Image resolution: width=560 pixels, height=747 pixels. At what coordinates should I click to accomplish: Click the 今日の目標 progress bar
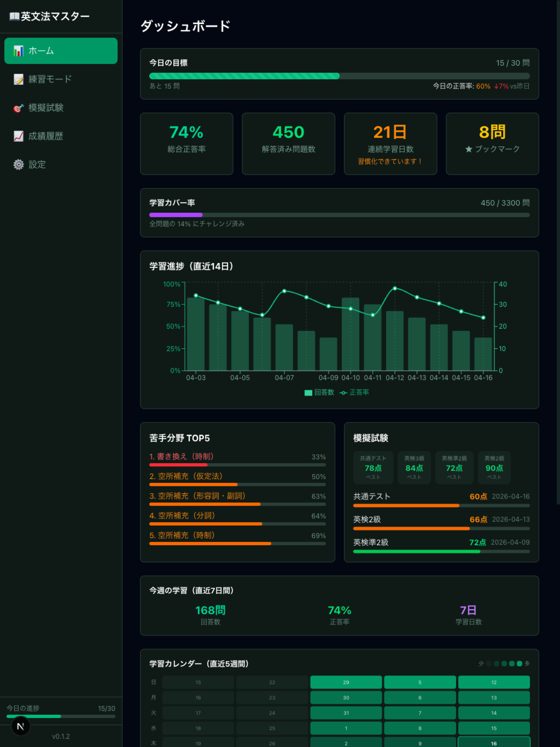(339, 76)
